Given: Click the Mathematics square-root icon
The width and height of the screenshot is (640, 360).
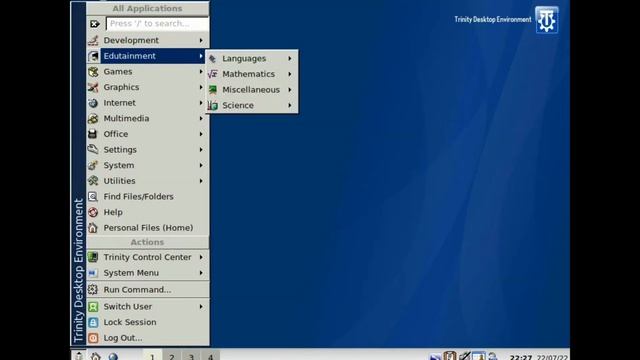Looking at the screenshot, I should coord(213,74).
